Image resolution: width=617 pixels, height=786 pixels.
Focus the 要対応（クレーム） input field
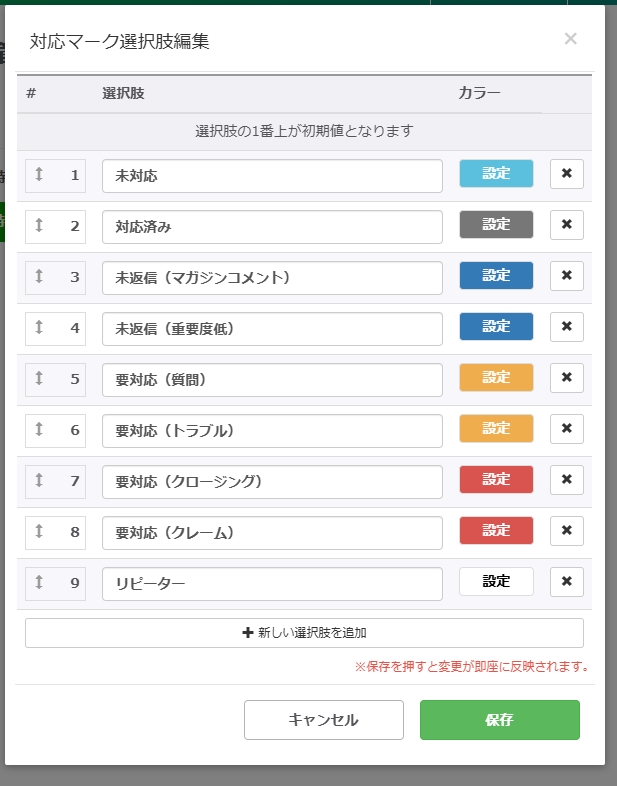point(272,532)
